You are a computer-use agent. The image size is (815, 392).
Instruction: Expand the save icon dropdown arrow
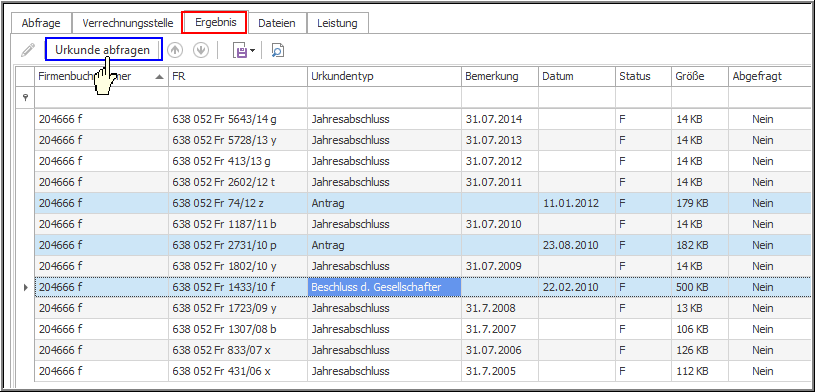[x=253, y=51]
